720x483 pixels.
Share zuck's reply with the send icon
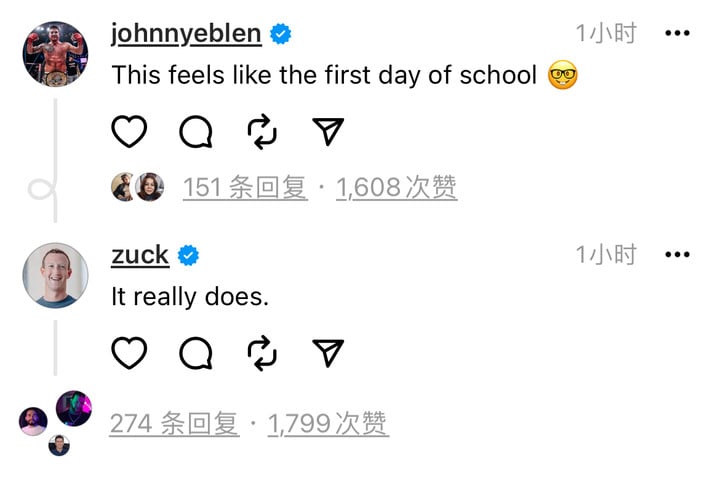click(x=328, y=352)
